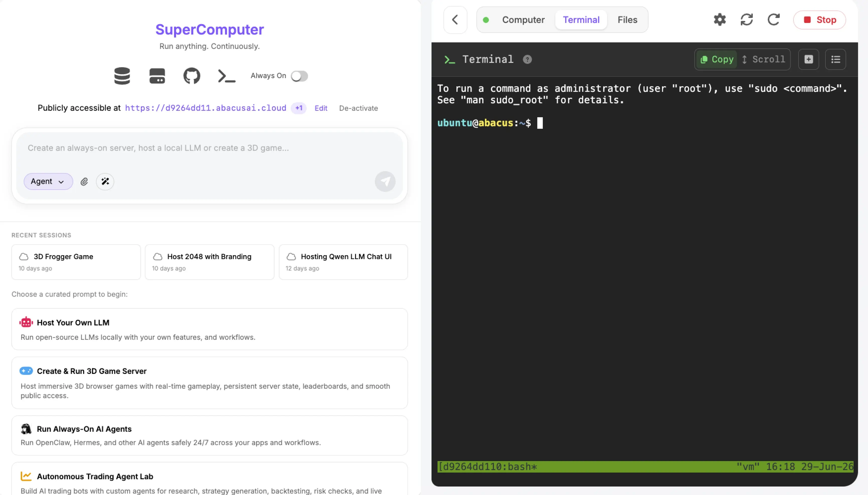
Task: Click the tmux status bar session name
Action: (x=487, y=467)
